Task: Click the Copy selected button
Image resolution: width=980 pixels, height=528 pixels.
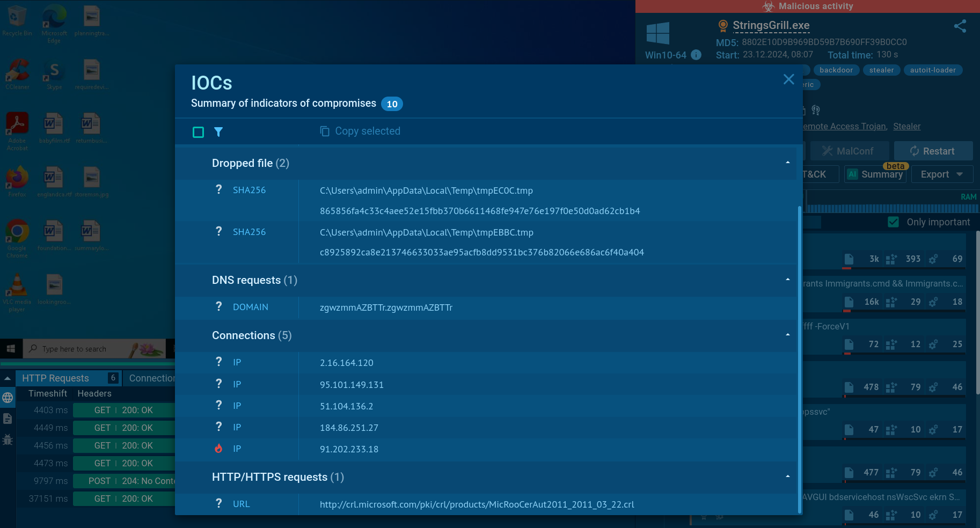Action: click(x=360, y=131)
